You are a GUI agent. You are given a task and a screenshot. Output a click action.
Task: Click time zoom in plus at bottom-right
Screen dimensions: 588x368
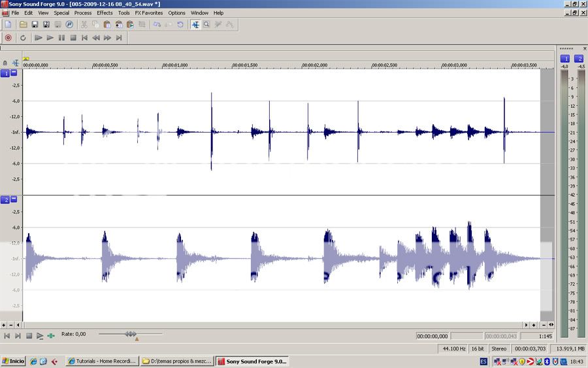pos(534,325)
